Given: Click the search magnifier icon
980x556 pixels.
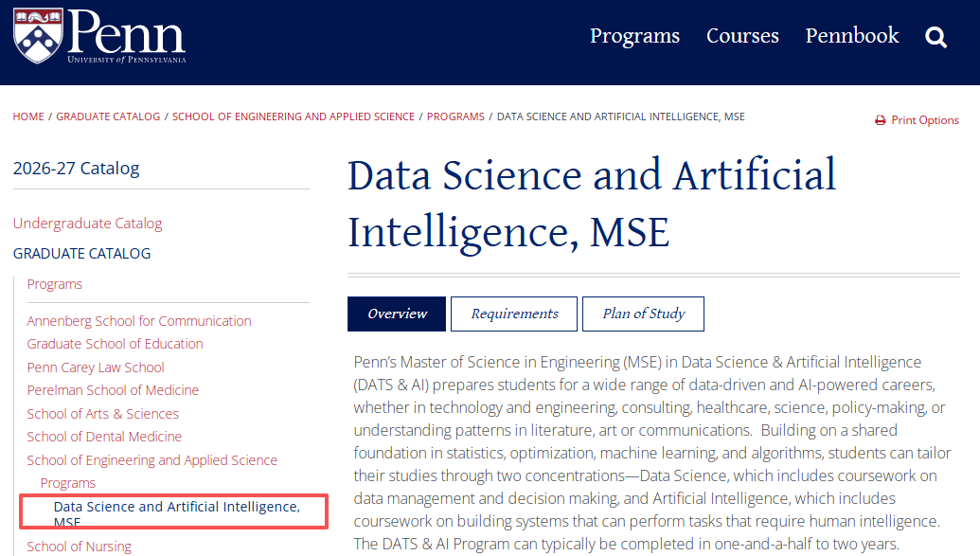Looking at the screenshot, I should (935, 37).
